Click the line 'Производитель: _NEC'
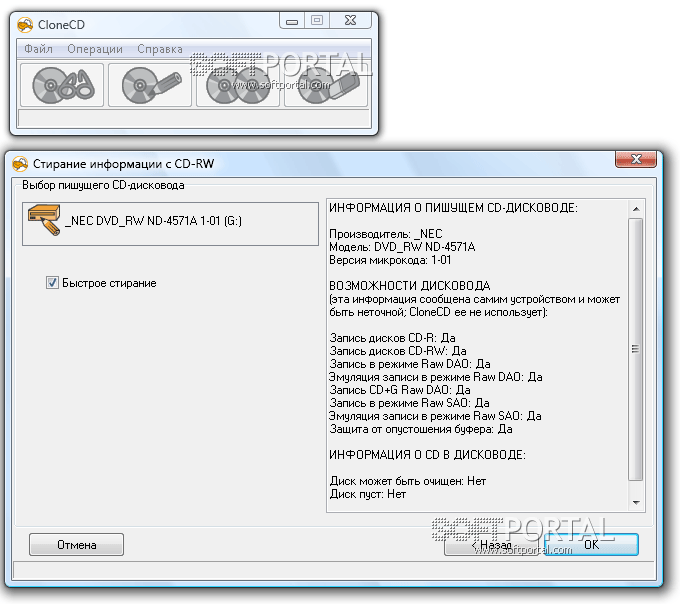680x604 pixels. click(x=386, y=234)
